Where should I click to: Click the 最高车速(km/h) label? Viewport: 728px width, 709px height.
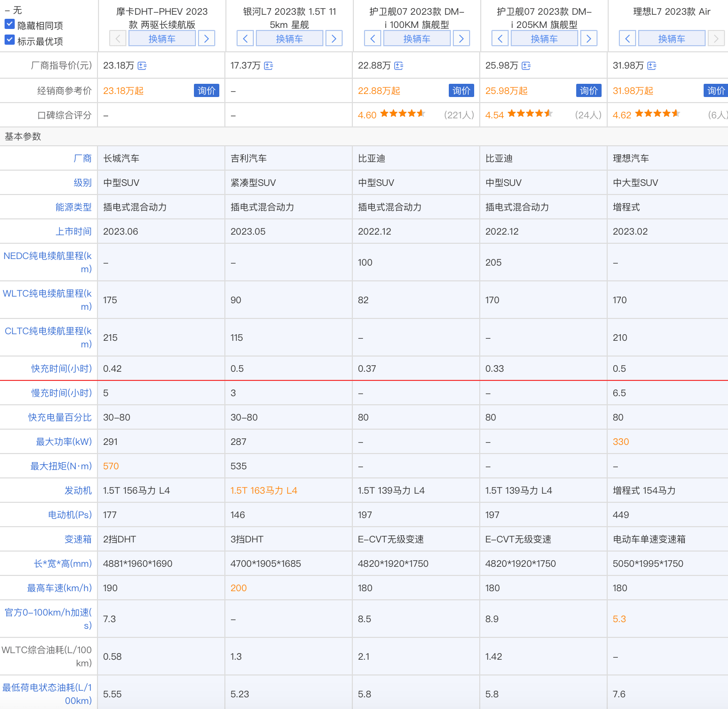[x=59, y=588]
